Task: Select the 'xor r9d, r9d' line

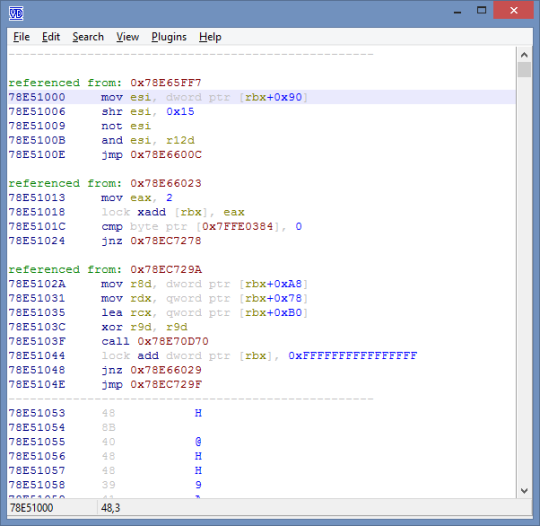Action: pos(262,327)
